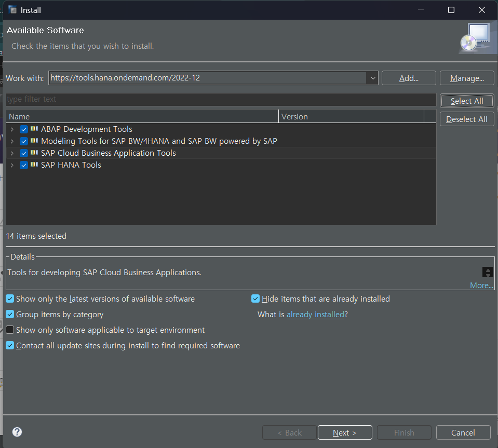Open the More... details link
Screen dimensions: 498x448
pos(481,285)
